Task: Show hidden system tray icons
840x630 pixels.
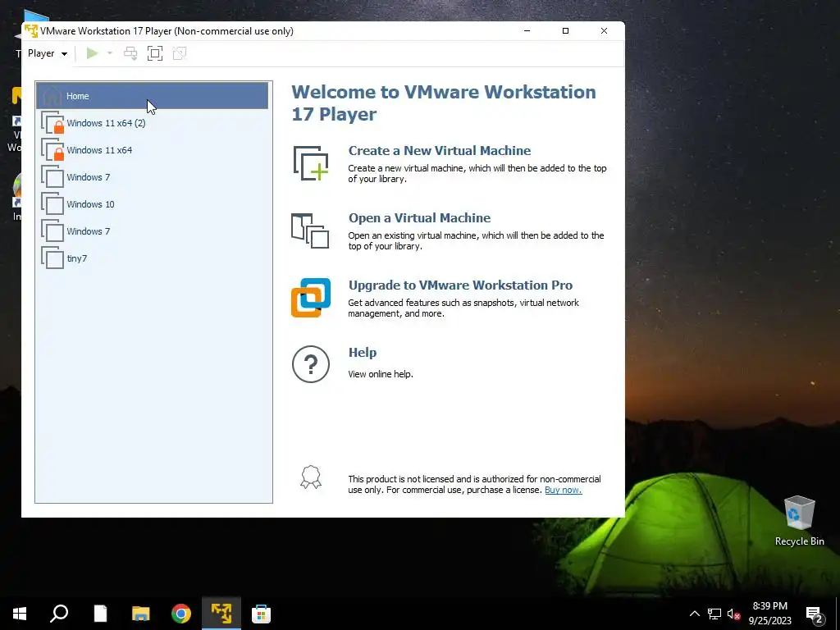Action: point(694,614)
